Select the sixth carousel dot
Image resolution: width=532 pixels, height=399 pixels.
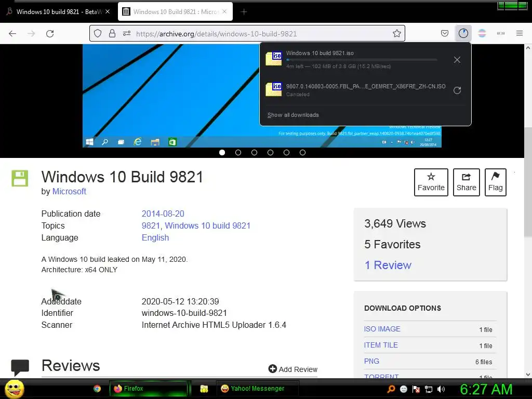click(x=303, y=153)
